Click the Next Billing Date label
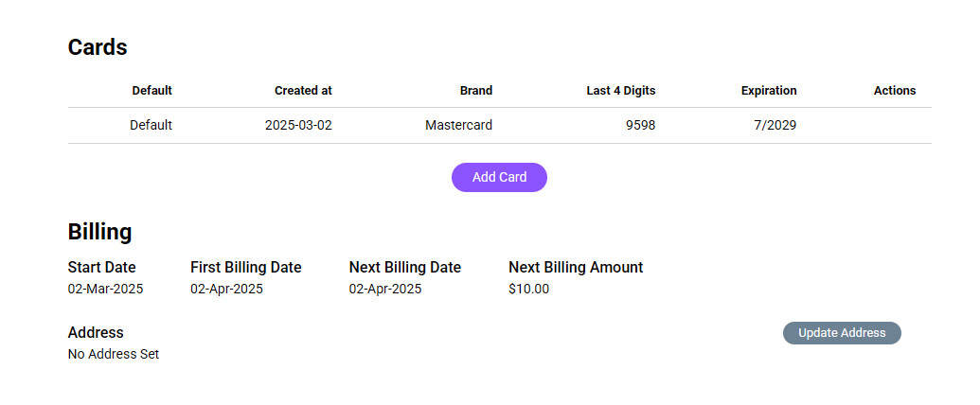The height and width of the screenshot is (405, 980). click(405, 268)
